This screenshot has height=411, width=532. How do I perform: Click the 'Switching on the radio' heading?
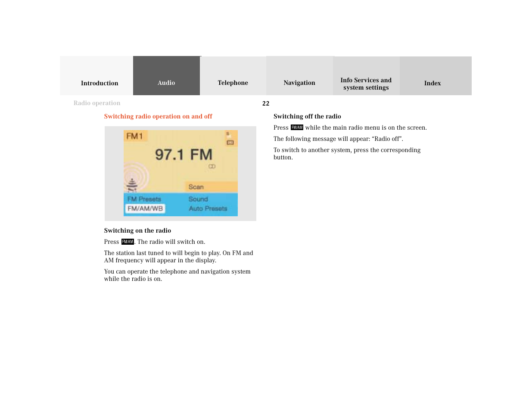(137, 230)
